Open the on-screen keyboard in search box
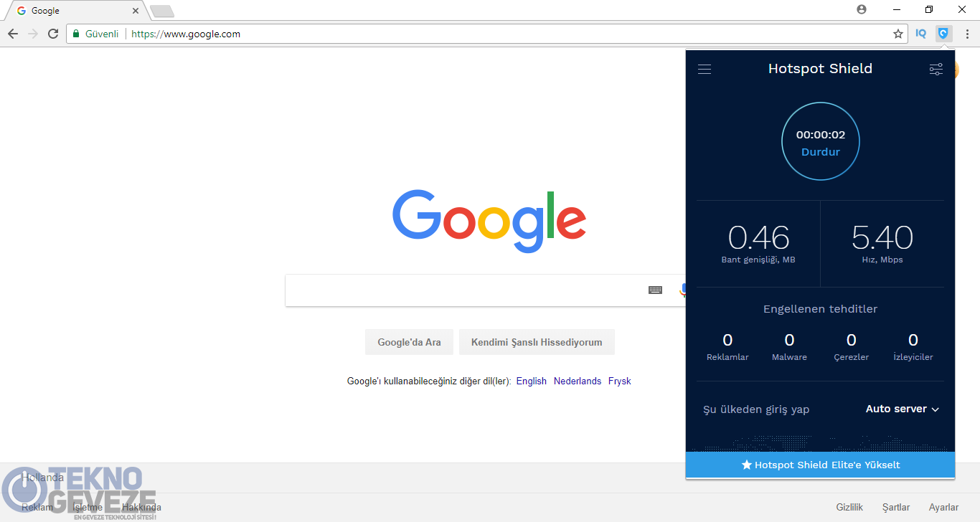 coord(655,290)
